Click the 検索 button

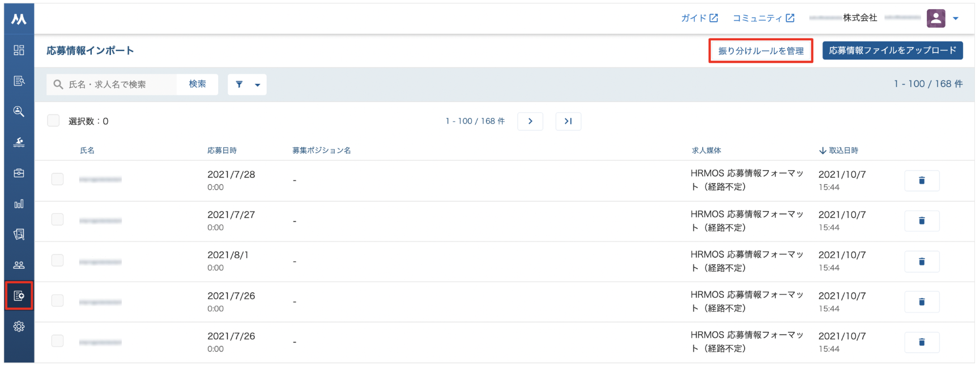(x=197, y=84)
